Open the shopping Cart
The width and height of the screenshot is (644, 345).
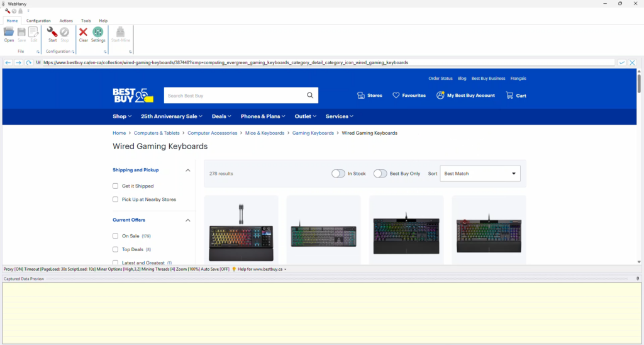[x=516, y=96]
